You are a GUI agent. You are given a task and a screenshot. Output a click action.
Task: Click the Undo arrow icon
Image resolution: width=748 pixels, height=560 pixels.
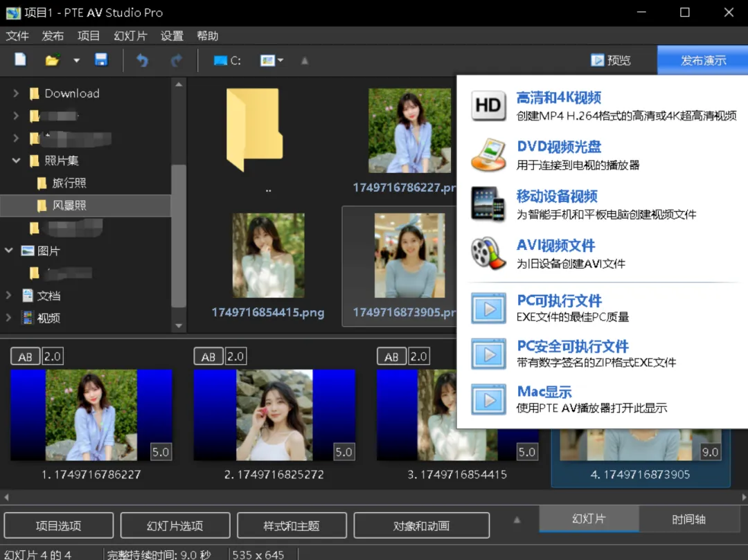pos(142,60)
